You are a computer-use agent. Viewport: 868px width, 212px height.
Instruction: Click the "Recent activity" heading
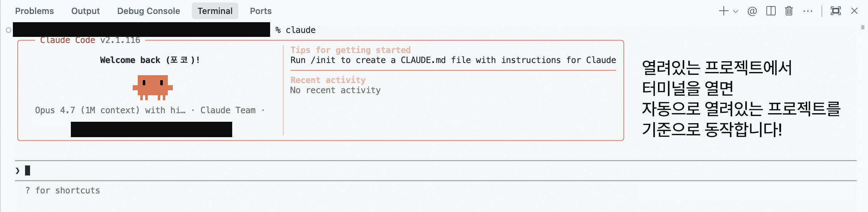[x=328, y=80]
